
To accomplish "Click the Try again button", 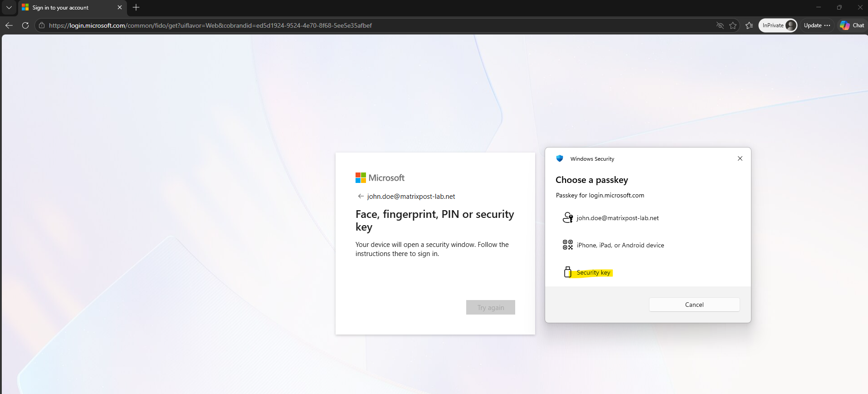I will point(491,307).
